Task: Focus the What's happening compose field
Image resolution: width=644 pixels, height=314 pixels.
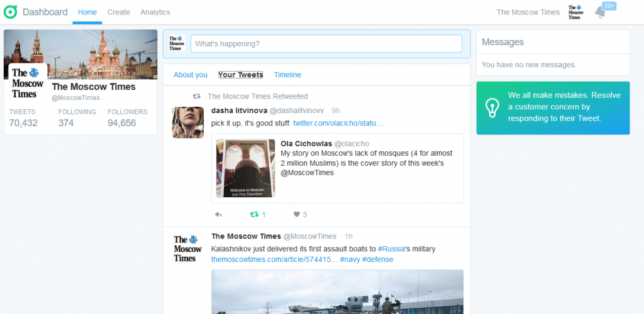Action: point(326,43)
